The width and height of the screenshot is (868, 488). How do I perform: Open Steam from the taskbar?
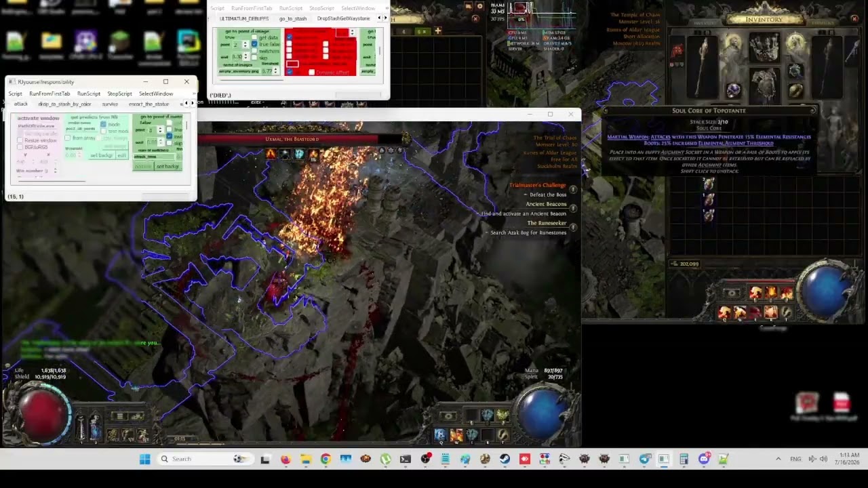505,459
